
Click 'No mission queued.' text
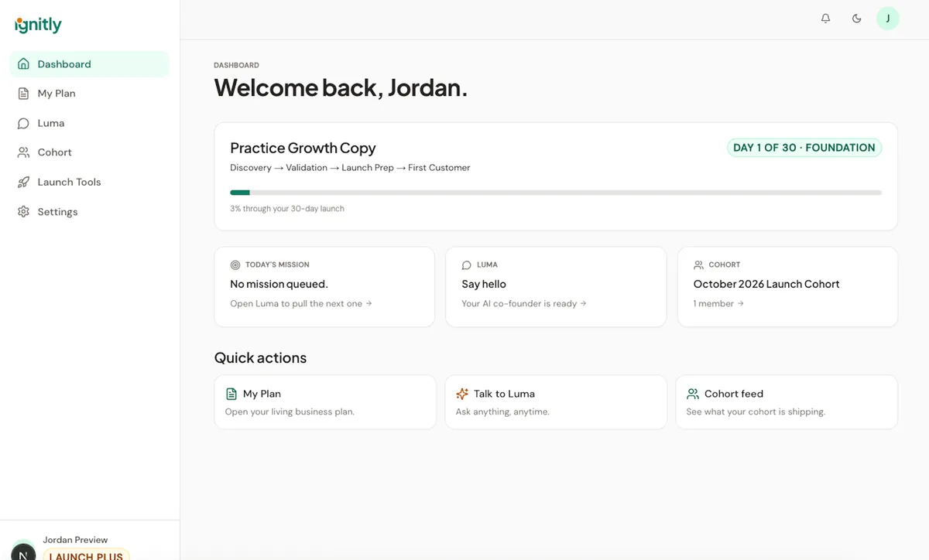279,284
